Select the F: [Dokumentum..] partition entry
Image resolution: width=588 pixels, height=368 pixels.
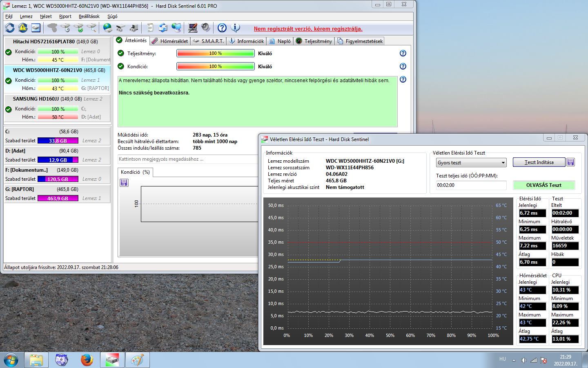[x=57, y=174]
